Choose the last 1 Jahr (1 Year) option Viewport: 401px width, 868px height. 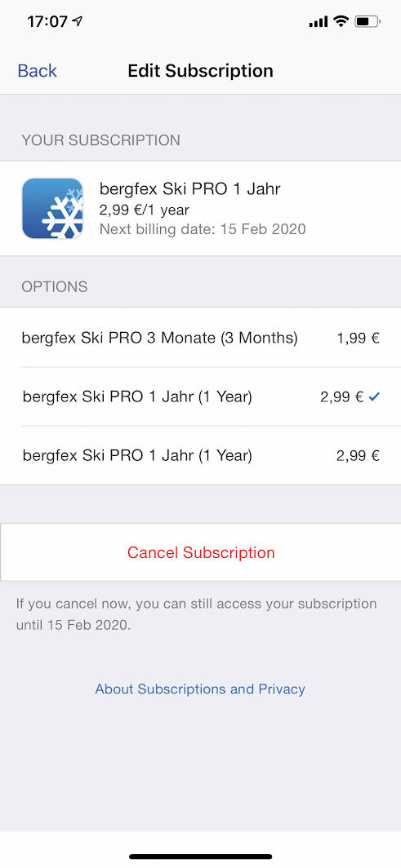[201, 455]
